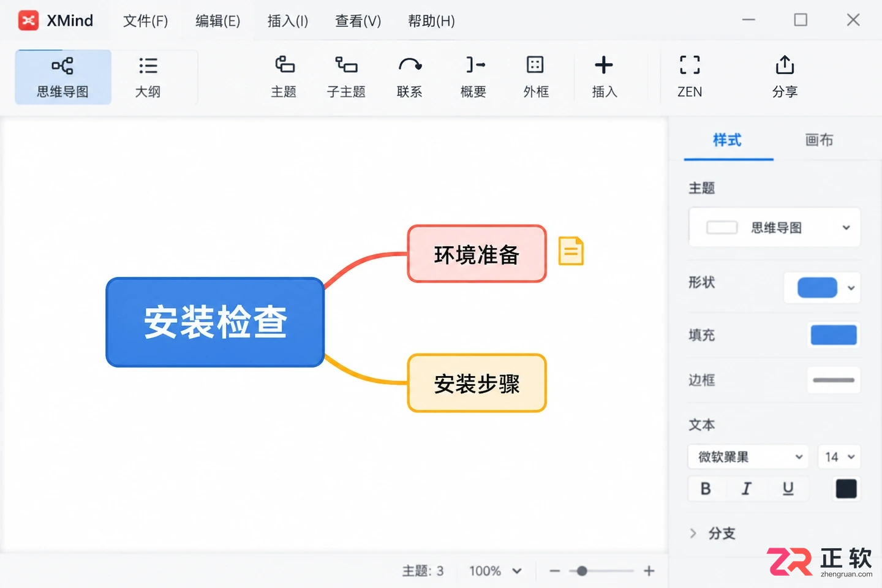Image resolution: width=882 pixels, height=588 pixels.
Task: Select the 安装检查 central topic
Action: pos(215,322)
